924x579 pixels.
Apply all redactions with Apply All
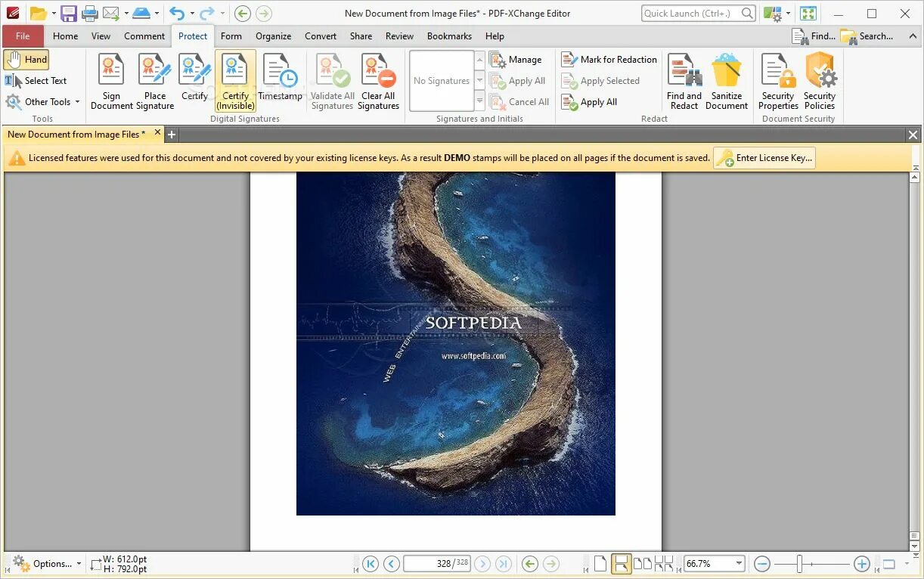tap(590, 102)
